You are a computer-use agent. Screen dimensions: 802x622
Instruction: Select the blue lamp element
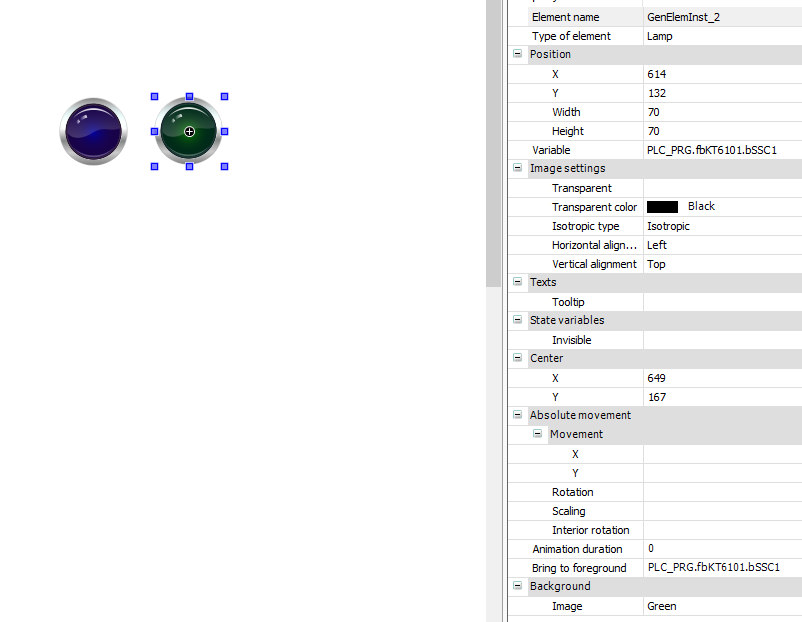[93, 131]
